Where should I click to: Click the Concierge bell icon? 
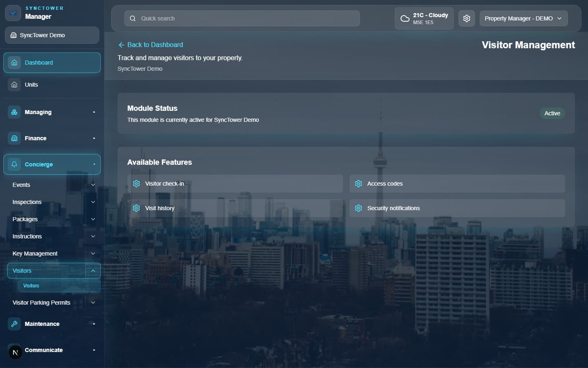point(14,164)
